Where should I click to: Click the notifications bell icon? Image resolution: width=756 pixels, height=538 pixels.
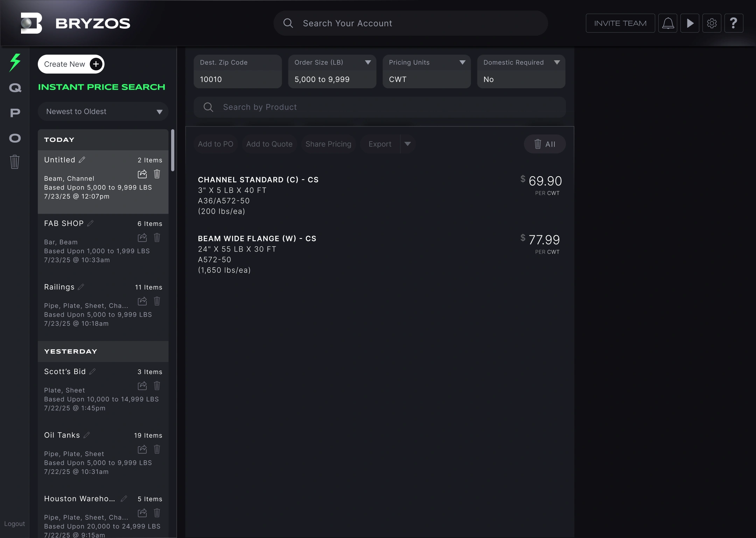coord(668,23)
